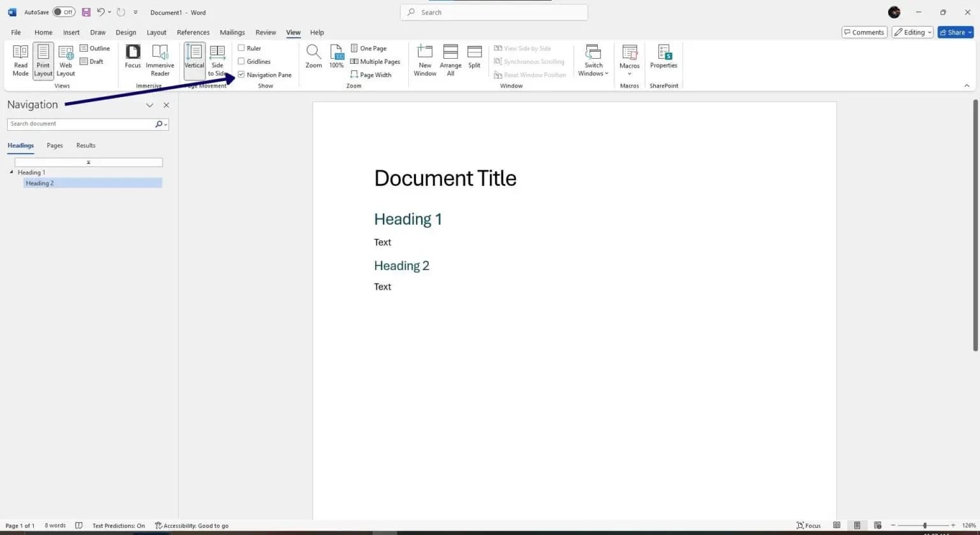Switch to Draft view
Screen dimensions: 980x535
pos(92,62)
